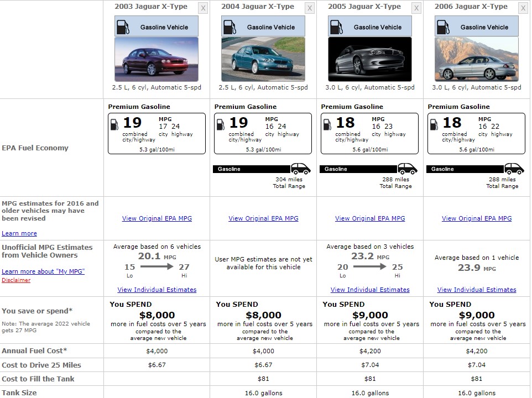The image size is (532, 398).
Task: Click 20.1 MPG owner average value
Action: coord(157,256)
